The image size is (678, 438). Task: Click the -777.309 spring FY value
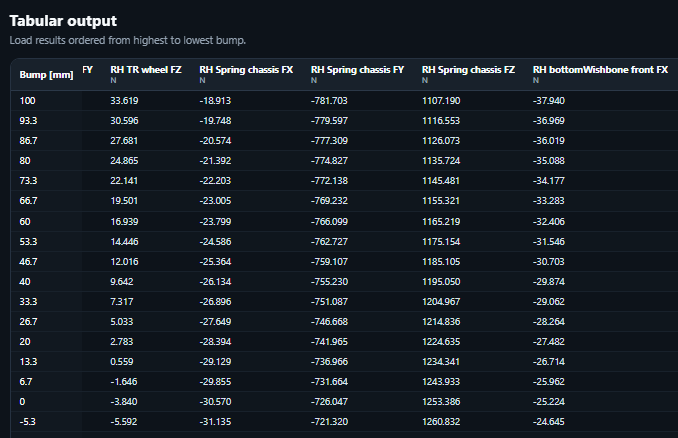click(329, 141)
